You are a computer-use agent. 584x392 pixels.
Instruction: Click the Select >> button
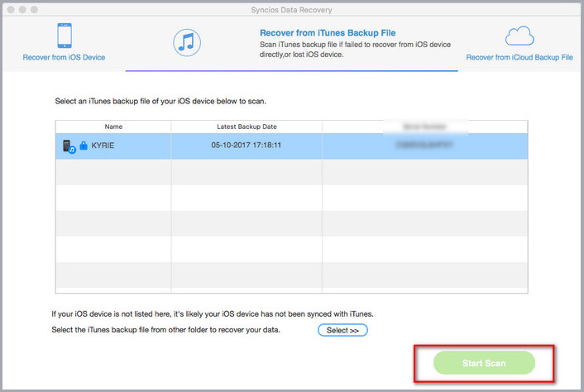pyautogui.click(x=342, y=330)
